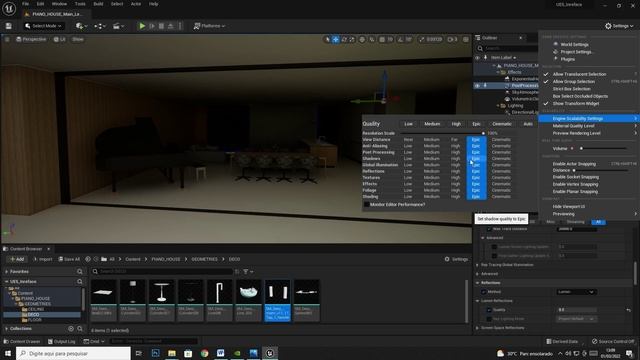Open the Window menu

(x=59, y=4)
